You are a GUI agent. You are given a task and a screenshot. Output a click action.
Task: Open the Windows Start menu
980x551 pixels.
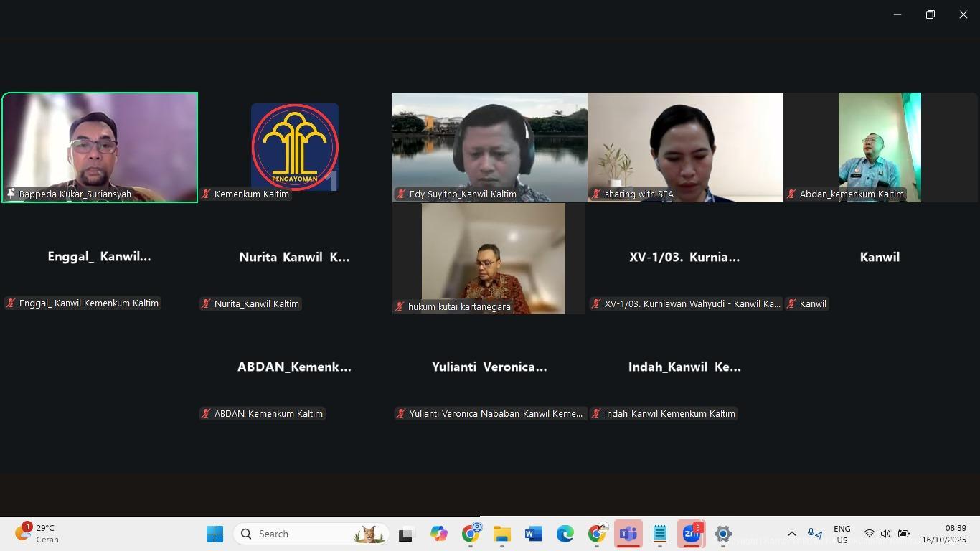[x=214, y=534]
